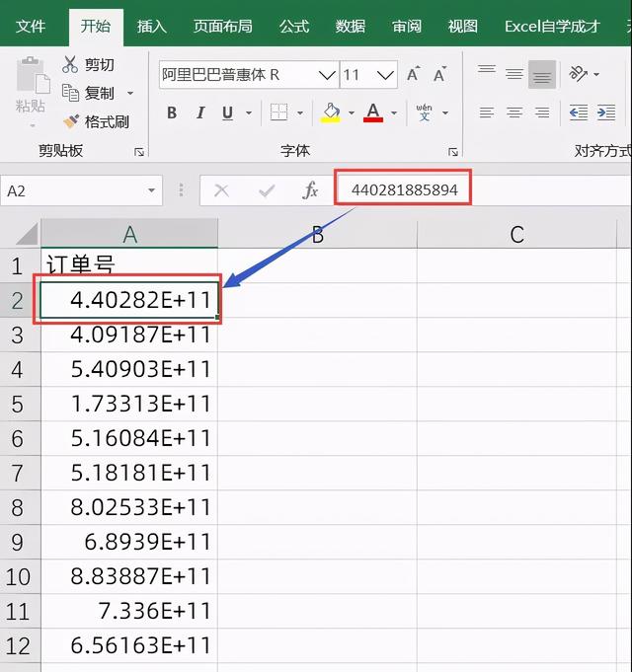
Task: Decrease indent
Action: pyautogui.click(x=579, y=112)
